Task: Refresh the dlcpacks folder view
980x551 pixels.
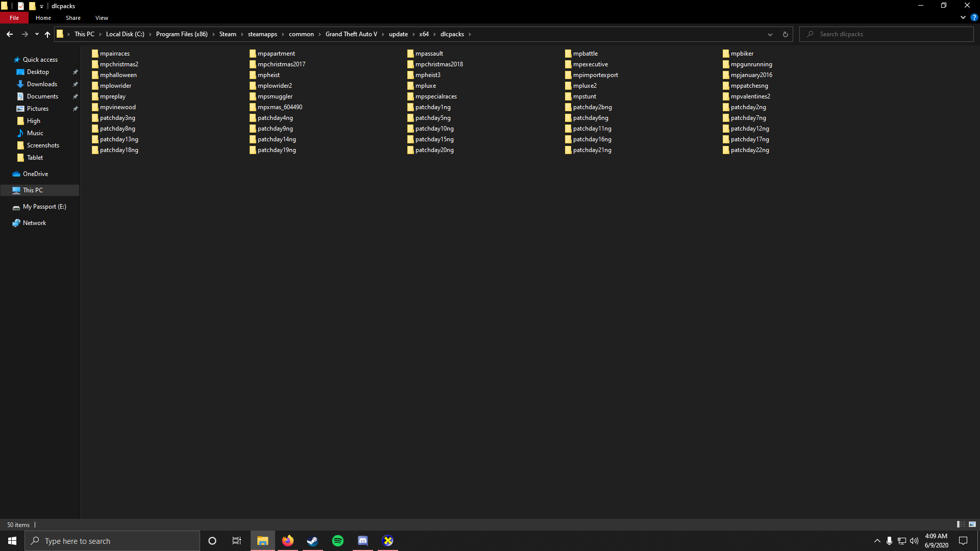Action: [x=785, y=34]
